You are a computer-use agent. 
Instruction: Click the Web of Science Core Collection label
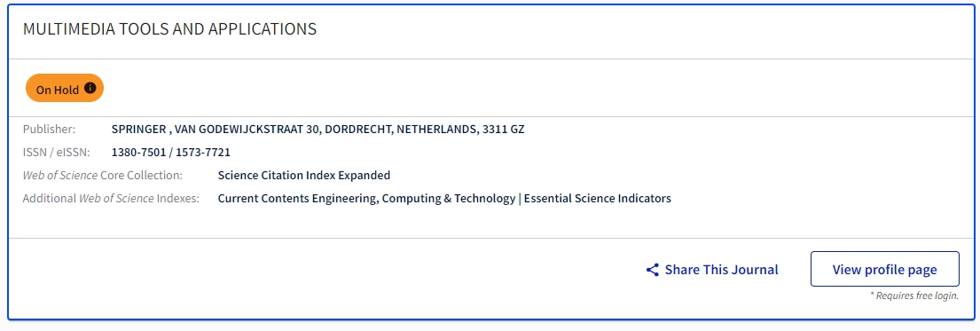pyautogui.click(x=103, y=175)
